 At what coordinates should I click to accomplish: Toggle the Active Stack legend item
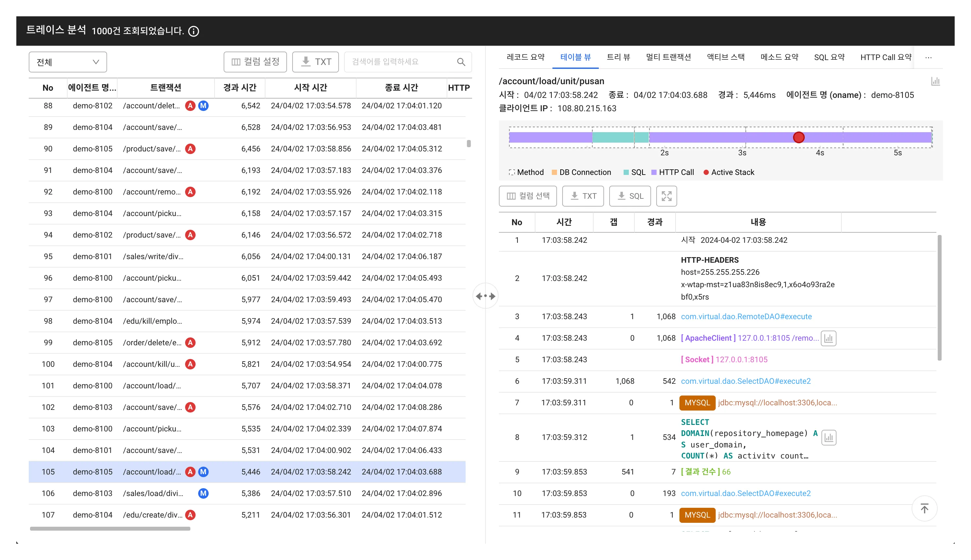729,172
